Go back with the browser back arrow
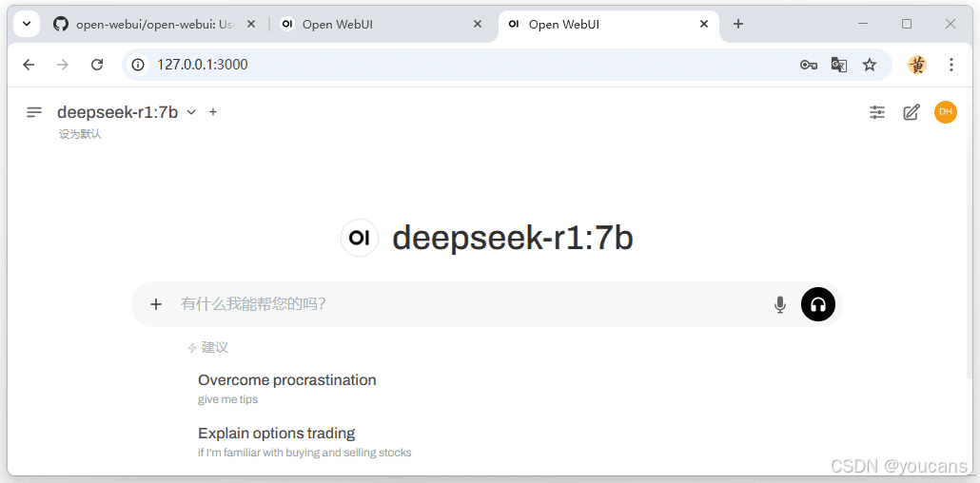This screenshot has width=980, height=483. pyautogui.click(x=29, y=65)
